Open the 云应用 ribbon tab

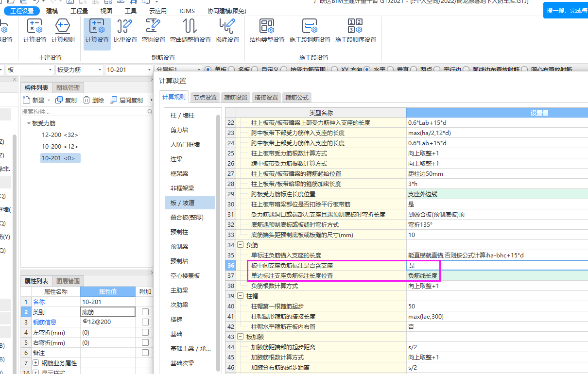157,11
